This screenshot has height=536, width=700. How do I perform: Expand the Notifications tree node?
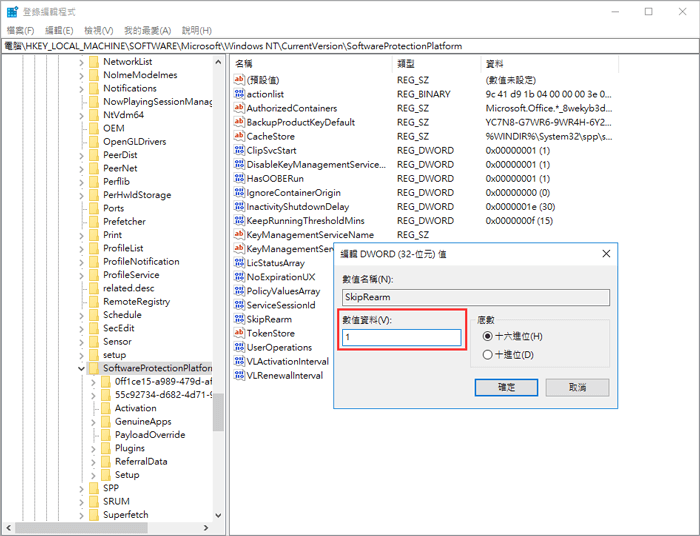click(81, 89)
